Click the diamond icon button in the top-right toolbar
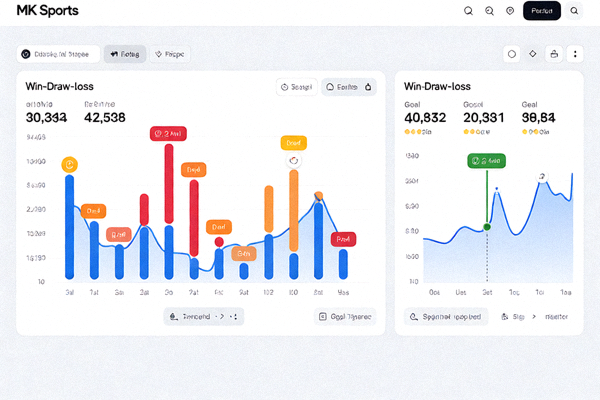The image size is (600, 400). (x=533, y=54)
